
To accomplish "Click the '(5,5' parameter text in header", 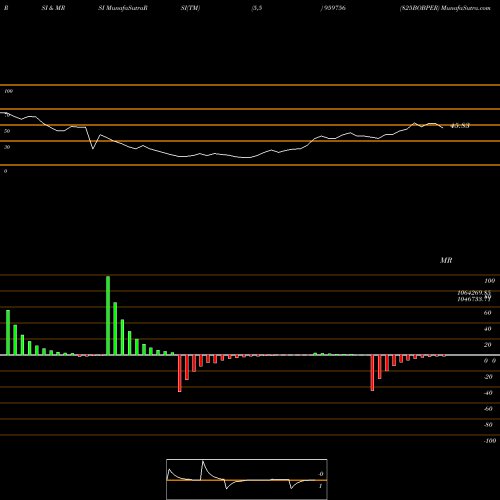I will (x=257, y=8).
